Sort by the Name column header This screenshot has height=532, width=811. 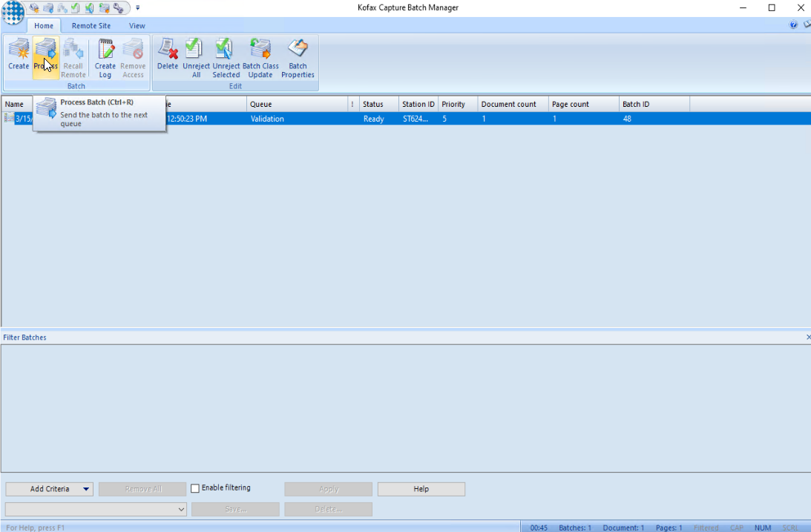point(17,104)
